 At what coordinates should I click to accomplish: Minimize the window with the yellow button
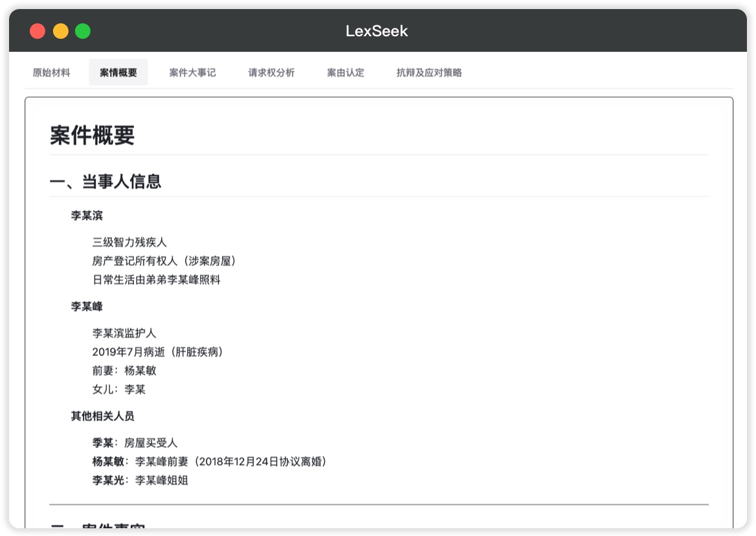coord(60,31)
